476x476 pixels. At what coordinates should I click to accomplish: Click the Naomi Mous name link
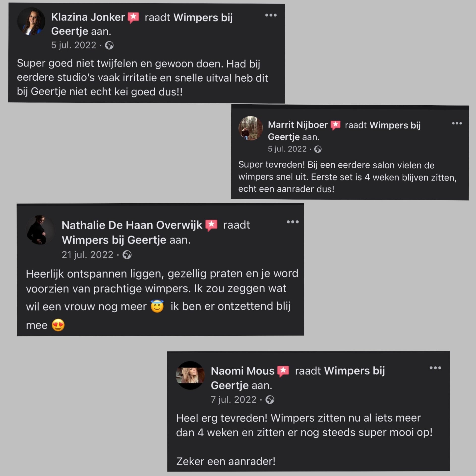[242, 371]
